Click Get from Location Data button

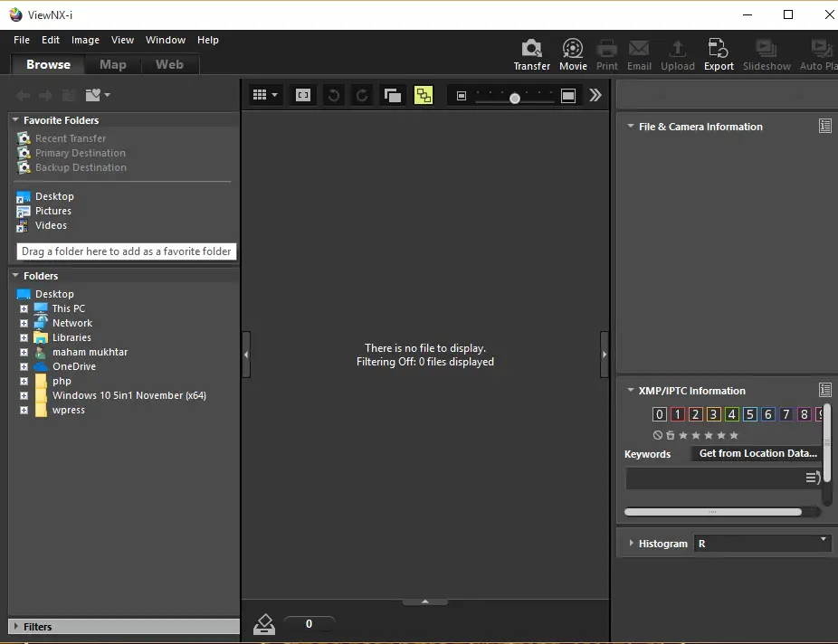(757, 453)
